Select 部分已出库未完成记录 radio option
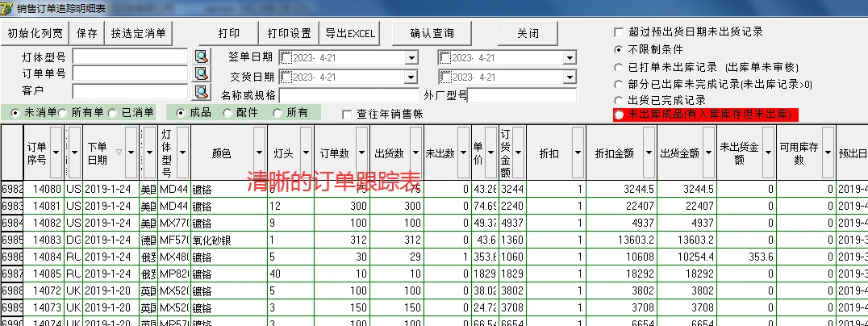Image resolution: width=868 pixels, height=326 pixels. [x=619, y=85]
